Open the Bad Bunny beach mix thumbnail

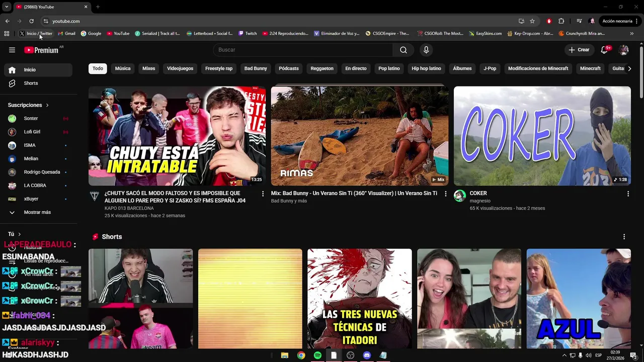[360, 136]
